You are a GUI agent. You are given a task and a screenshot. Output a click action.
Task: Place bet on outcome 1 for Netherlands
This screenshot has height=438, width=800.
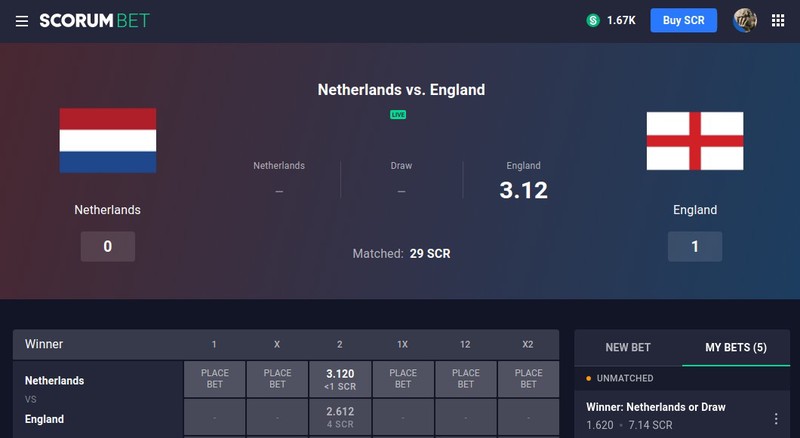click(x=214, y=379)
